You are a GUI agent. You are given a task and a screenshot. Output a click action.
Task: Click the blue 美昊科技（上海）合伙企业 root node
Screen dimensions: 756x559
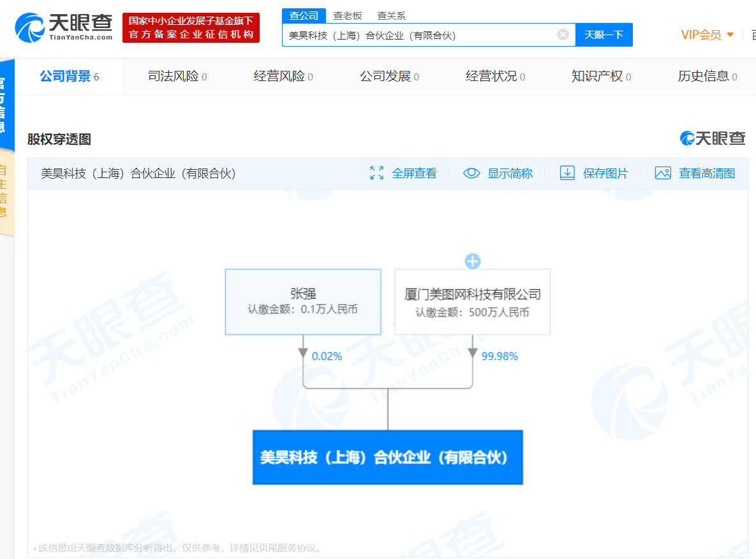388,458
